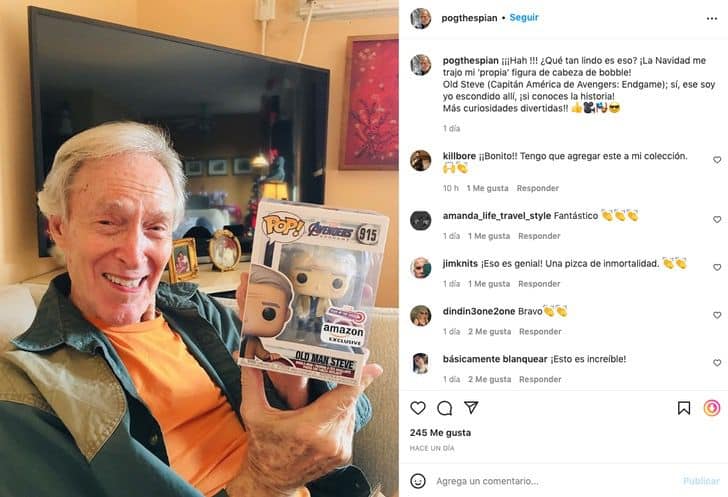Like dindin3one2one's comment heart
The height and width of the screenshot is (497, 728).
pyautogui.click(x=717, y=315)
